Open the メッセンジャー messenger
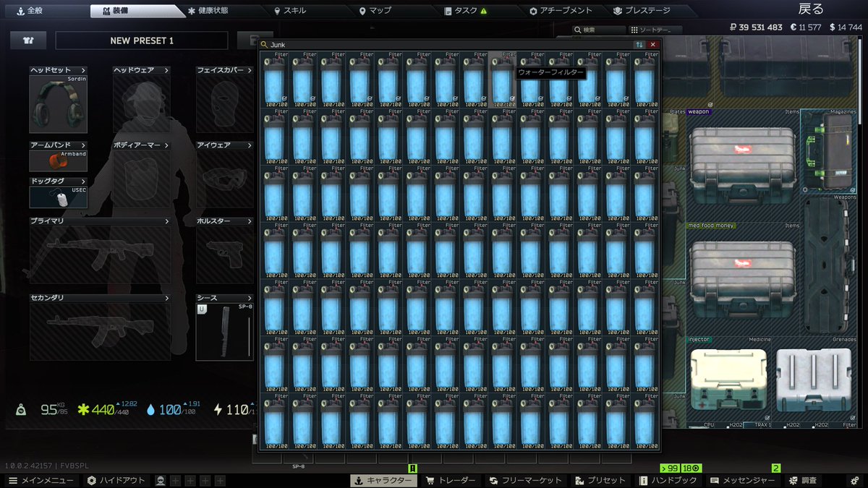Screen dimensions: 868x488 point(744,480)
